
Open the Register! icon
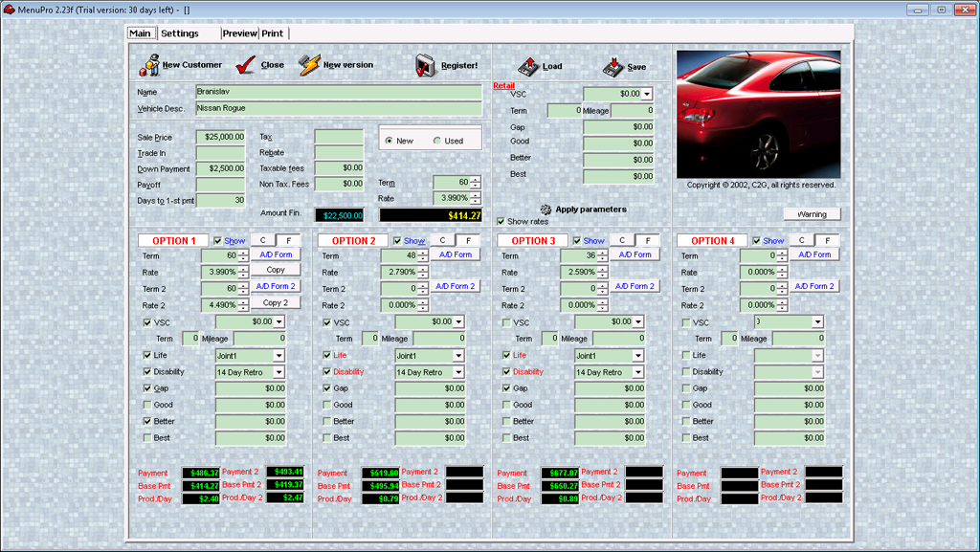click(426, 65)
